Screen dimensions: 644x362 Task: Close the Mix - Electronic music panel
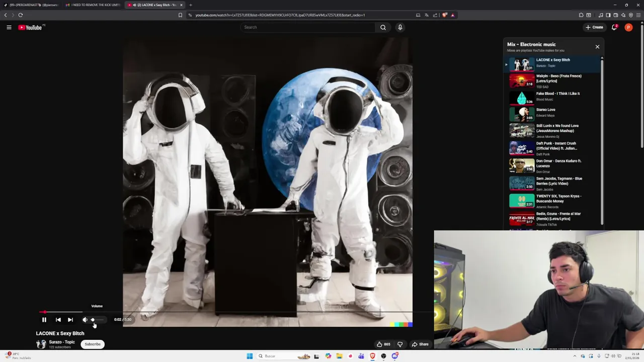coord(597,47)
